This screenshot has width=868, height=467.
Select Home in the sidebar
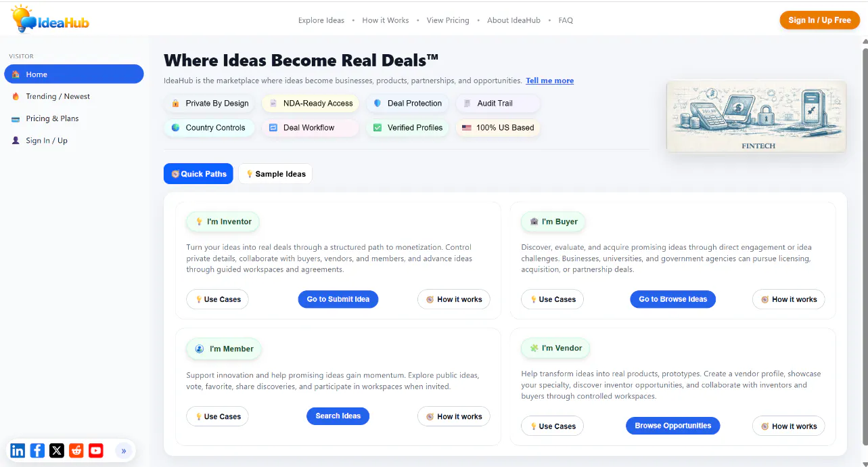(74, 74)
